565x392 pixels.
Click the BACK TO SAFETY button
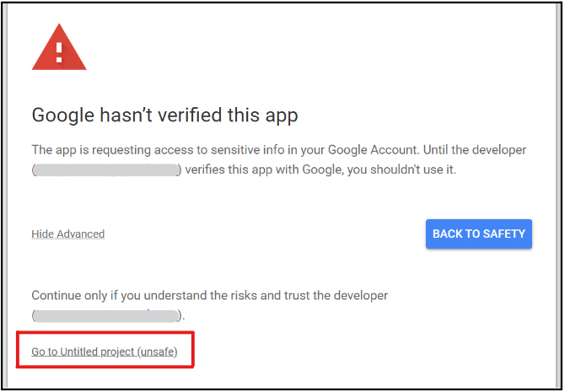click(478, 234)
